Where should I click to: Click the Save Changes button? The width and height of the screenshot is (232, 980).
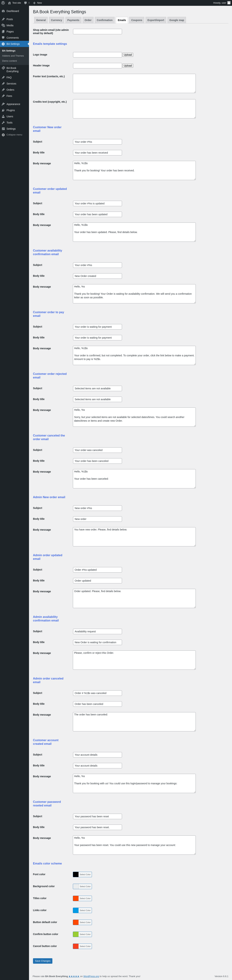point(43,961)
